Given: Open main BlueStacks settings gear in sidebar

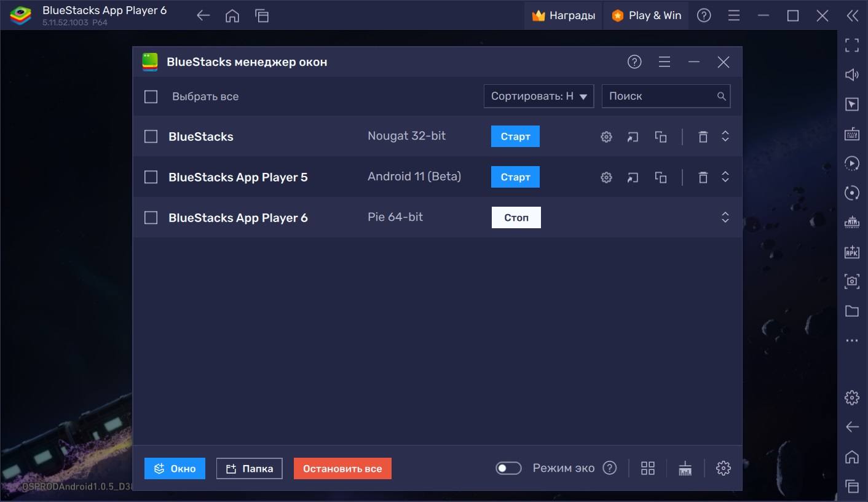Looking at the screenshot, I should (x=852, y=397).
